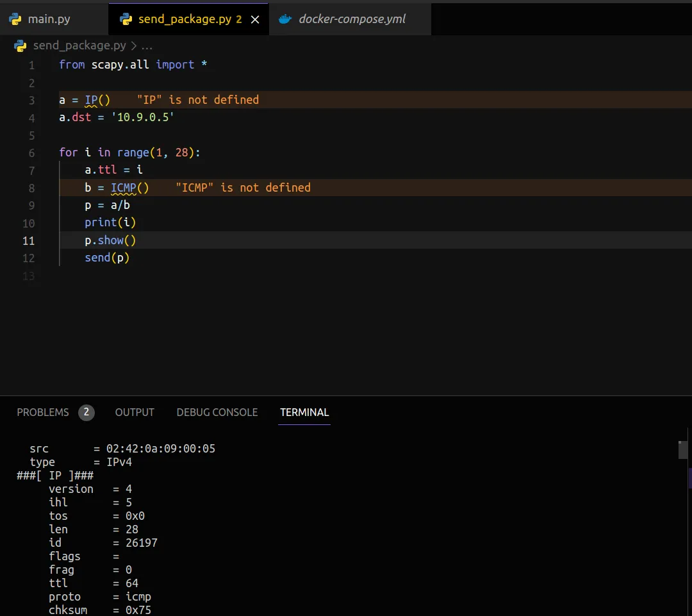The width and height of the screenshot is (692, 616).
Task: Click the problems count badge showing 2
Action: [86, 412]
